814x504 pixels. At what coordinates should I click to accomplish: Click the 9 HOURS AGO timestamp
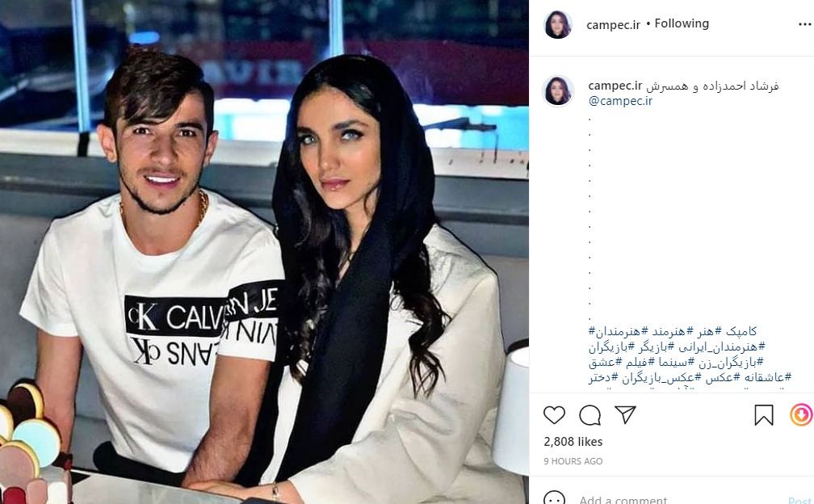573,461
